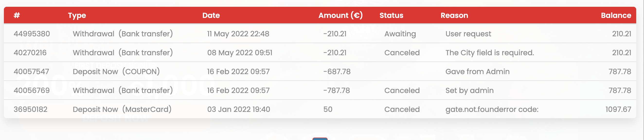
Task: Click the 'Gave from Admin' reason text
Action: click(477, 71)
